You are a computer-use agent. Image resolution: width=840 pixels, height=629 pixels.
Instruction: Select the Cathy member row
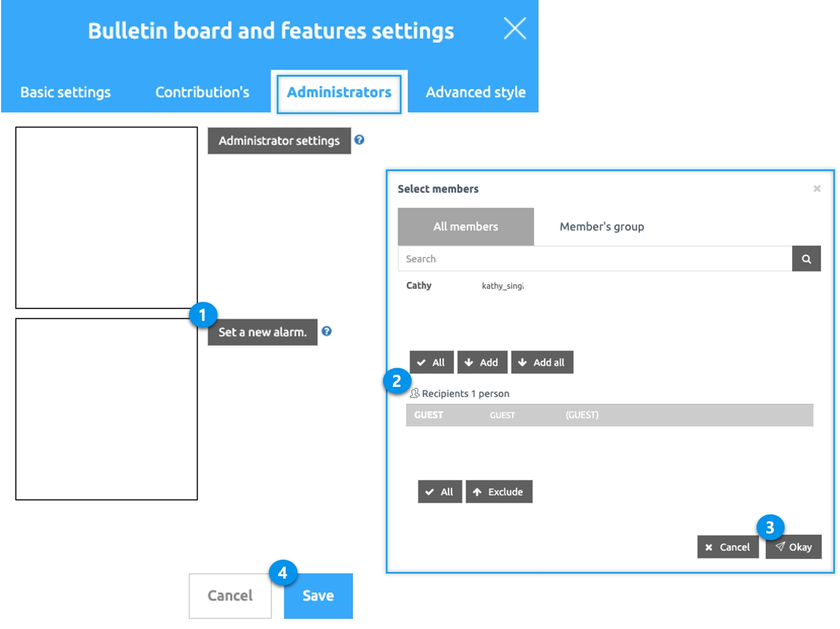(x=610, y=286)
